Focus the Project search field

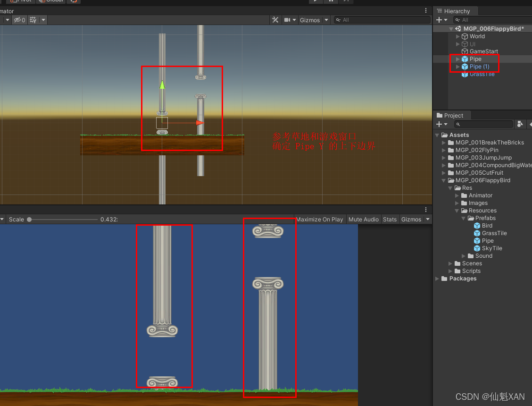click(483, 124)
